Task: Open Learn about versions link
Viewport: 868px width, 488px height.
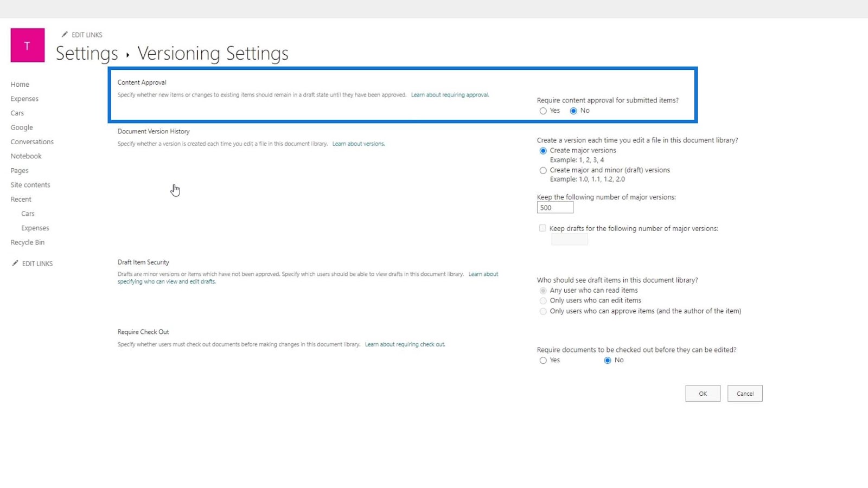Action: (x=359, y=144)
